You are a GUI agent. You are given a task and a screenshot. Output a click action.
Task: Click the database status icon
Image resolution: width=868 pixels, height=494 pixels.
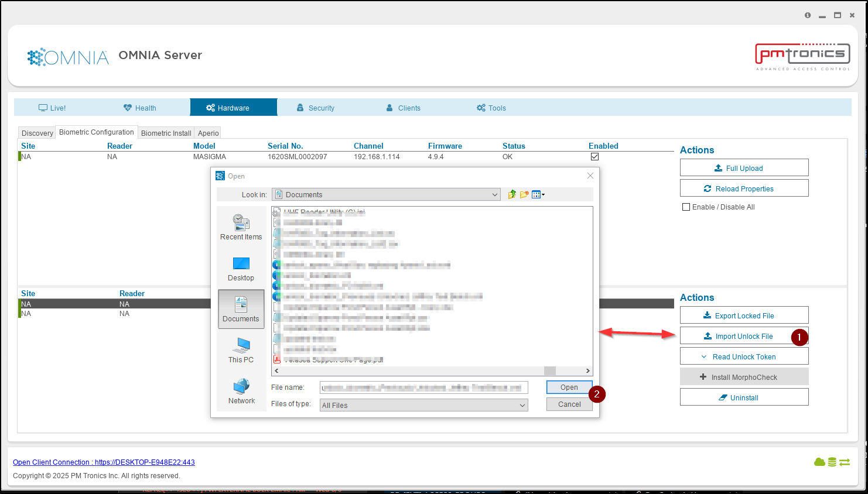click(832, 462)
